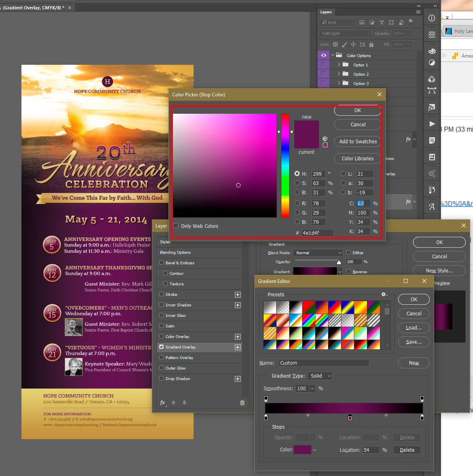Viewport: 473px width, 476px height.
Task: Open the Color palette panel icon
Action: coord(432,51)
